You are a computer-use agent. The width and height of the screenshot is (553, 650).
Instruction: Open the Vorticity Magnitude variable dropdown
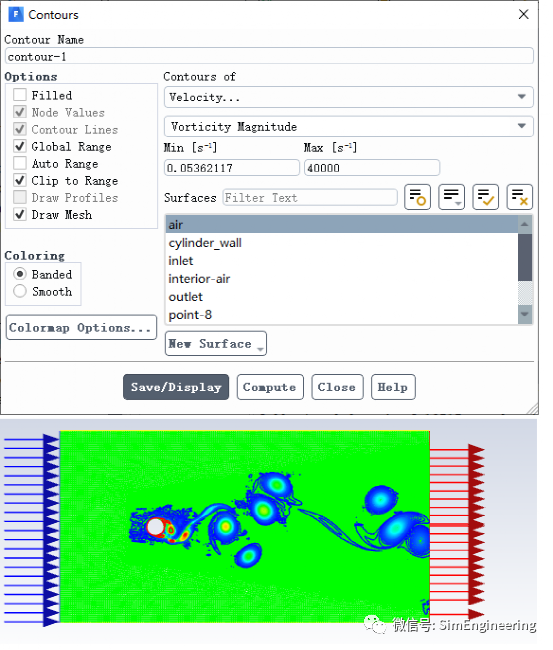[x=349, y=126]
